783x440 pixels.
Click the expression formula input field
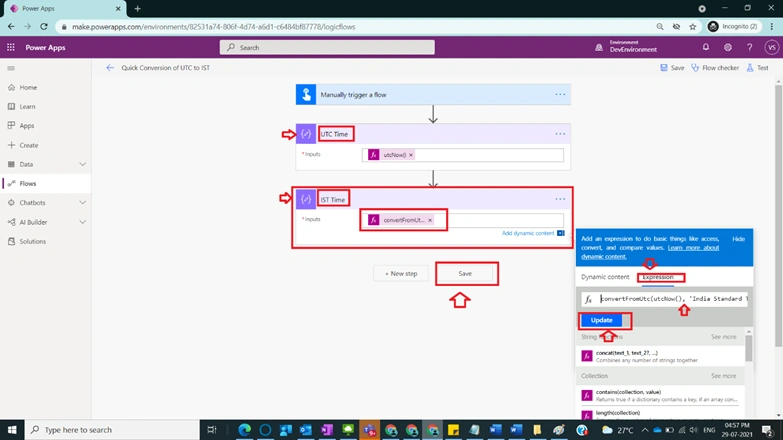[x=665, y=299]
